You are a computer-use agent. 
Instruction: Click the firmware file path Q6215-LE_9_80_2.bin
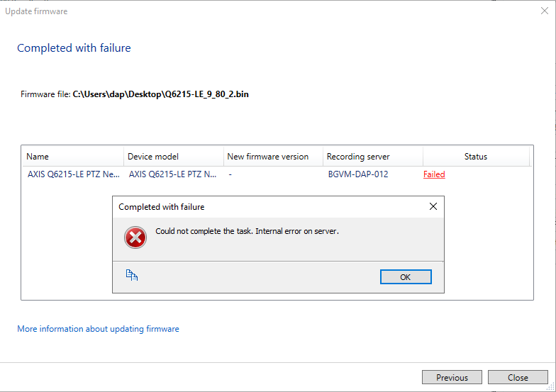click(x=160, y=94)
